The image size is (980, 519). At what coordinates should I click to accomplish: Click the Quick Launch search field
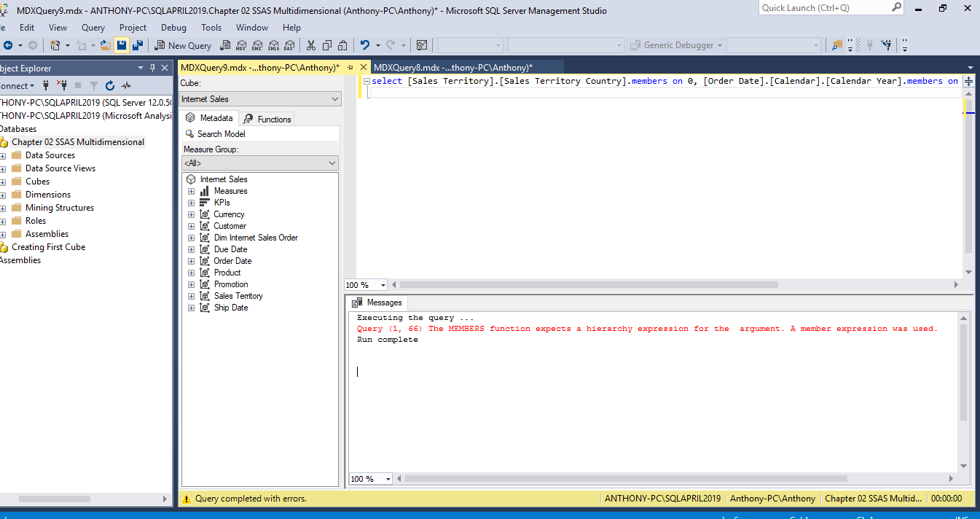(x=823, y=8)
